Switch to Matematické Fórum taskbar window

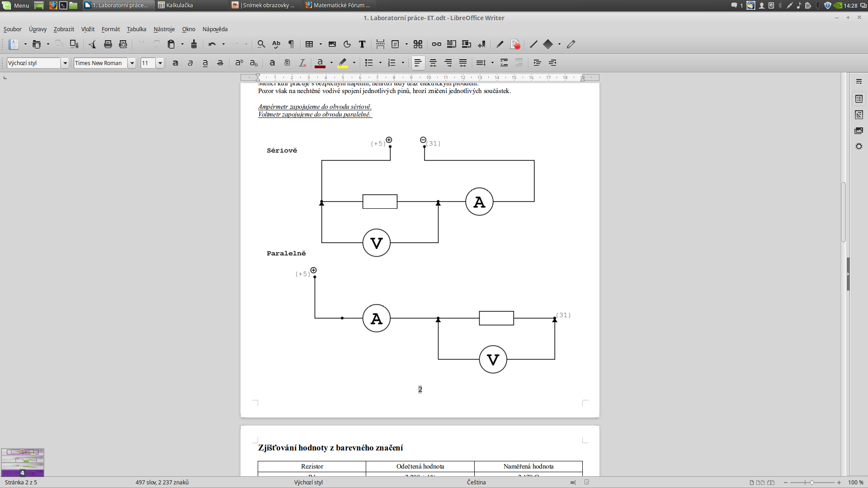tap(339, 5)
